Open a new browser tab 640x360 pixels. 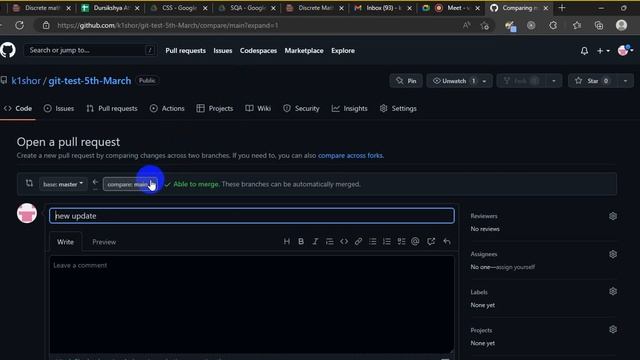[x=562, y=8]
